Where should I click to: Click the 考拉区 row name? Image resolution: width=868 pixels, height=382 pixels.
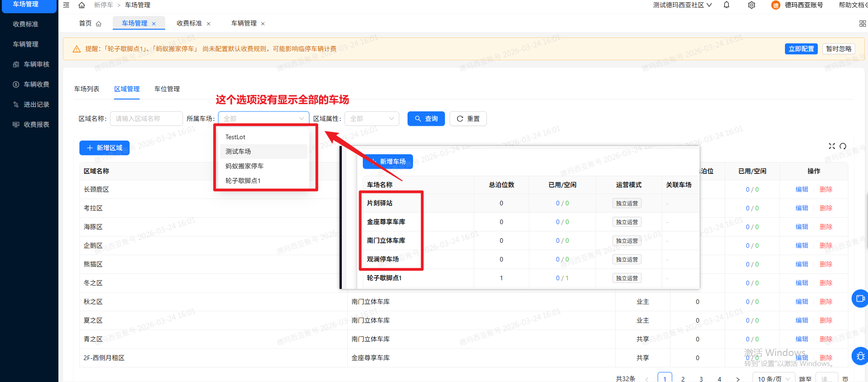pos(93,208)
